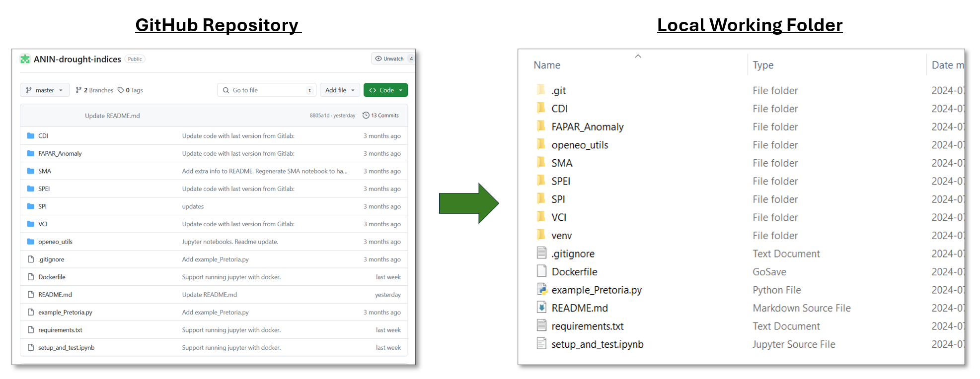Screen dimensions: 980x379
Task: Open the 13 Commits link
Action: 380,116
